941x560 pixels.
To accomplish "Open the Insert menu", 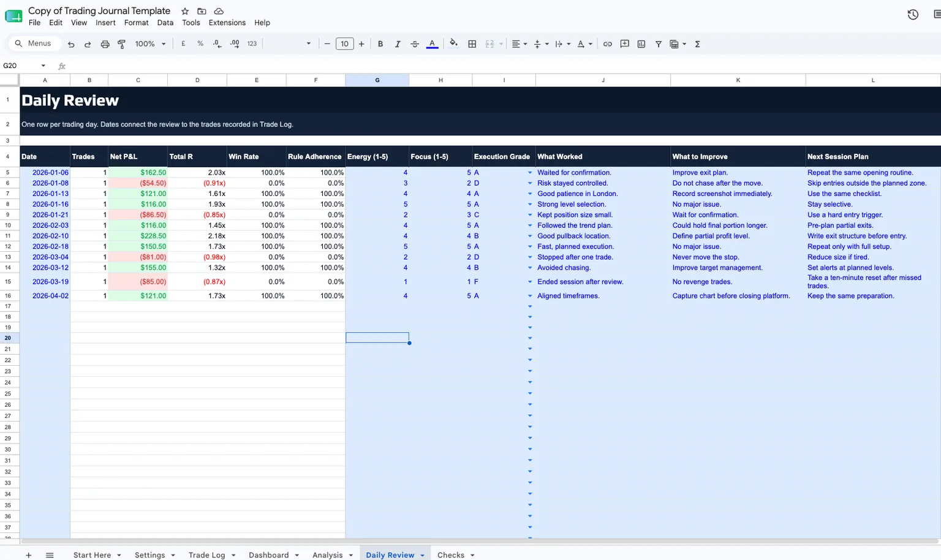I will coord(105,23).
